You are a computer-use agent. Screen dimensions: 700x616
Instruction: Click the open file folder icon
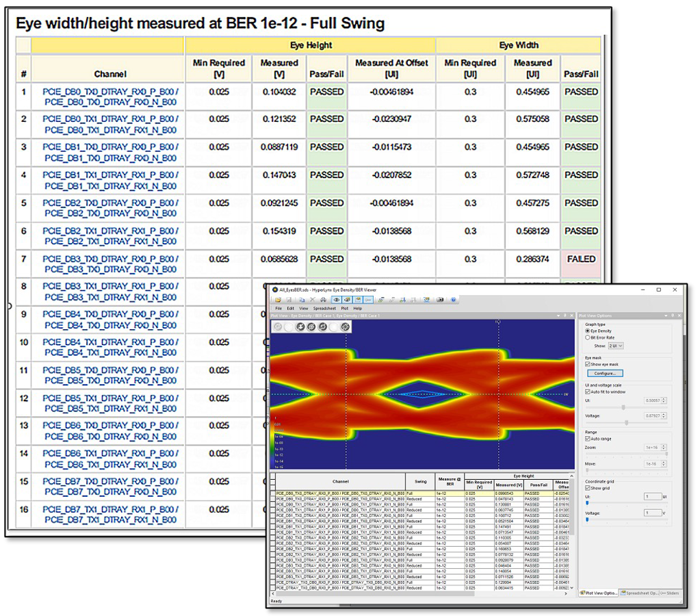click(x=279, y=300)
